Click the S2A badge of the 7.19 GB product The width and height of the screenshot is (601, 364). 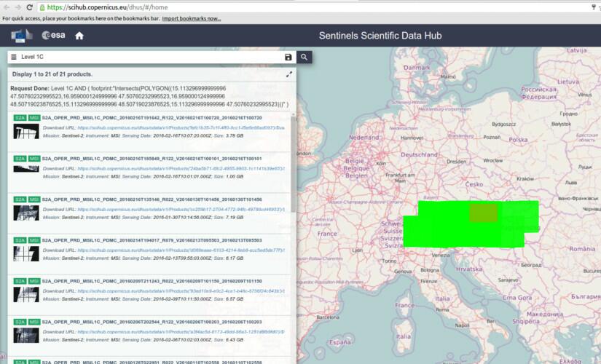[x=20, y=199]
